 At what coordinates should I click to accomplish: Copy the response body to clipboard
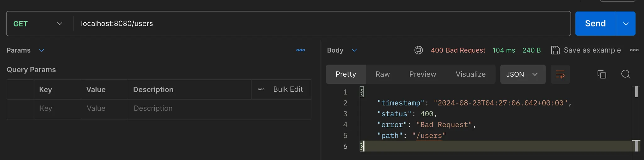602,74
